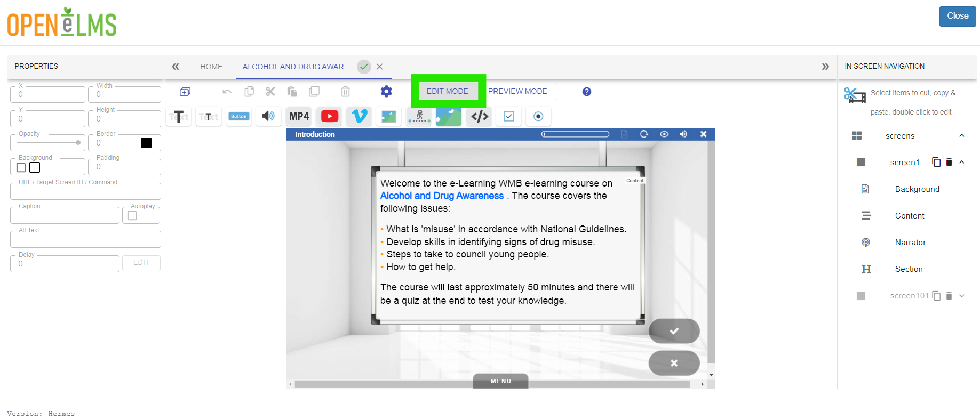
Task: Insert a YouTube video element
Action: [329, 116]
